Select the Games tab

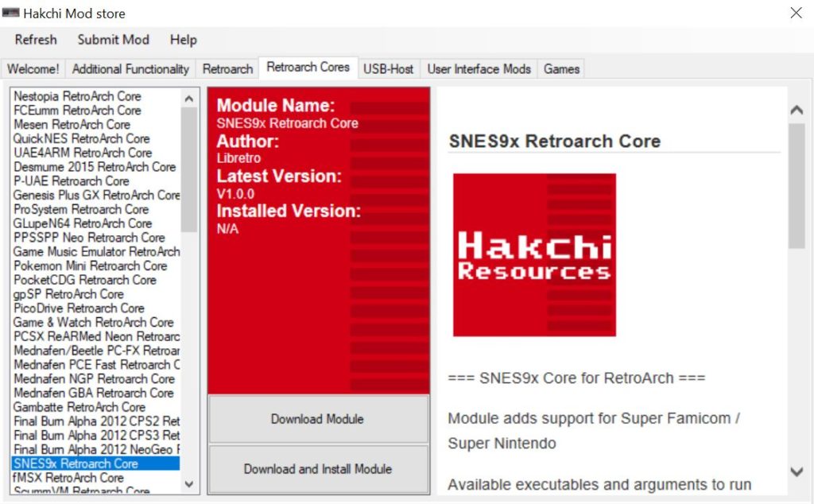(561, 69)
